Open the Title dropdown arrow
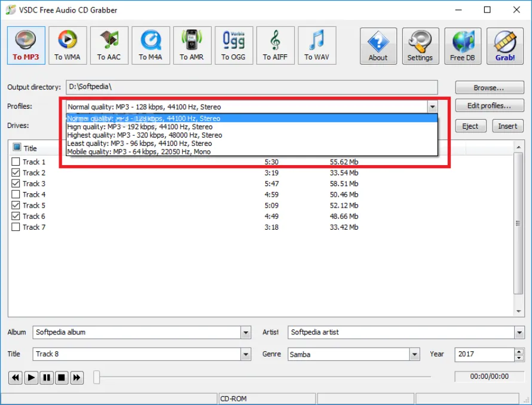The image size is (532, 405). tap(246, 354)
